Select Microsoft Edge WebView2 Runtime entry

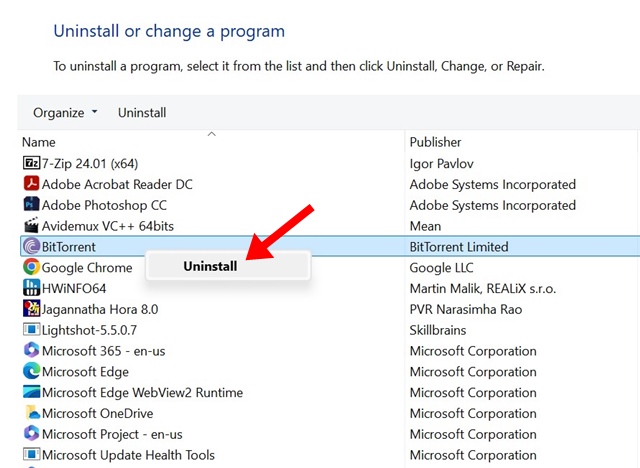[142, 393]
